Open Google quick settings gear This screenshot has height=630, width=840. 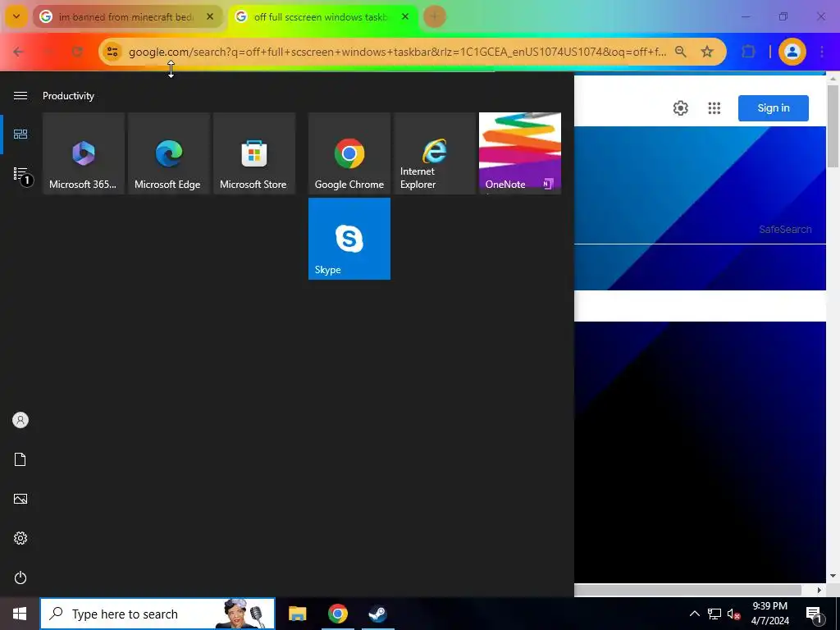[680, 108]
